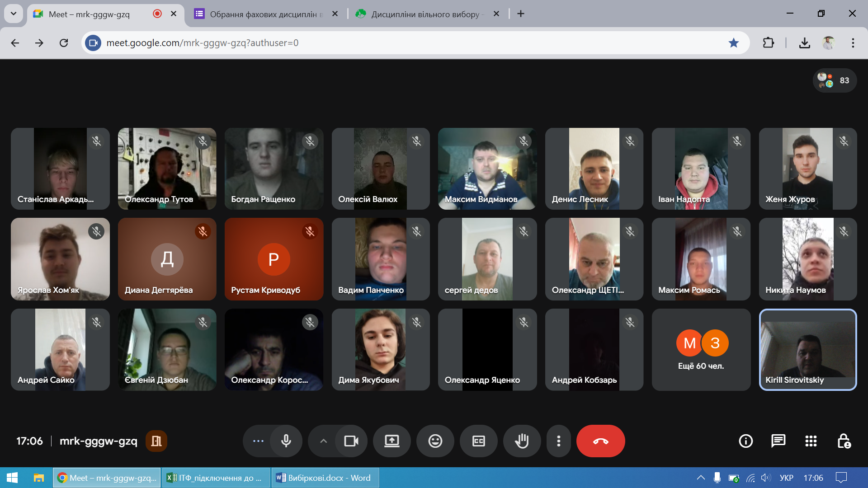Toggle the microphone mute button
The image size is (868, 488).
286,441
